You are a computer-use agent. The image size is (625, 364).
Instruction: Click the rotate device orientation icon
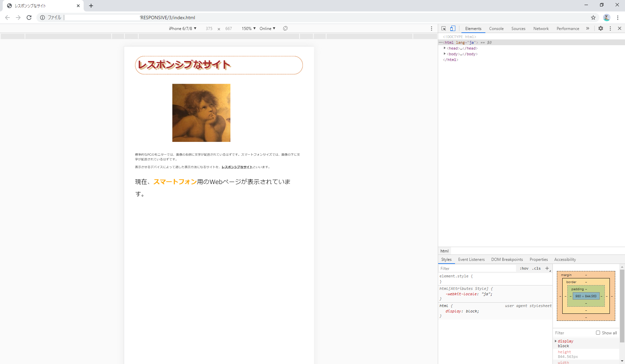tap(285, 28)
